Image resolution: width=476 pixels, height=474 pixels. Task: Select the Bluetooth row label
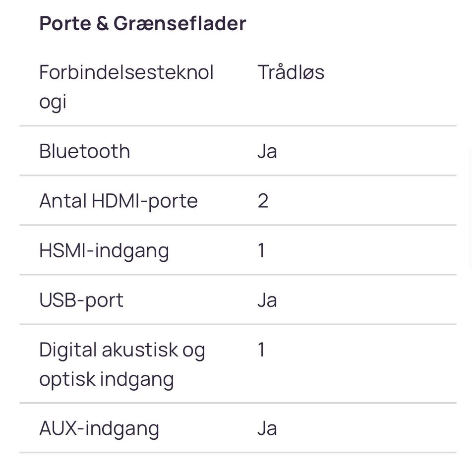pyautogui.click(x=84, y=151)
